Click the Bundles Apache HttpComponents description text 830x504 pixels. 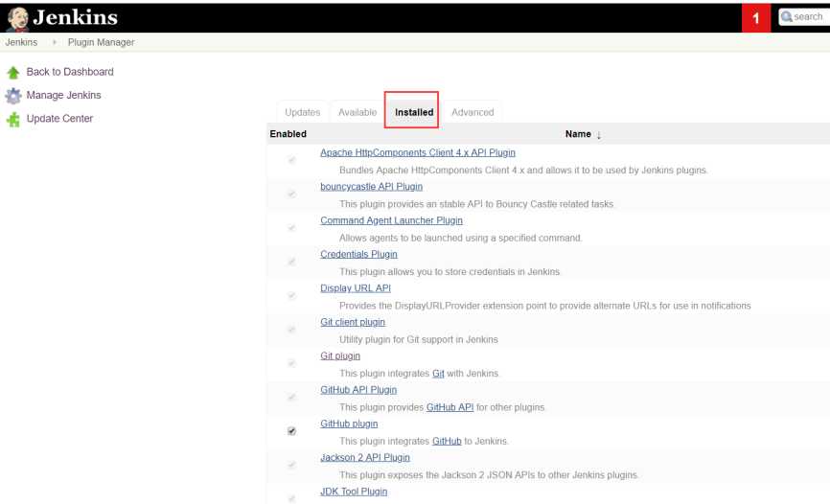point(523,170)
